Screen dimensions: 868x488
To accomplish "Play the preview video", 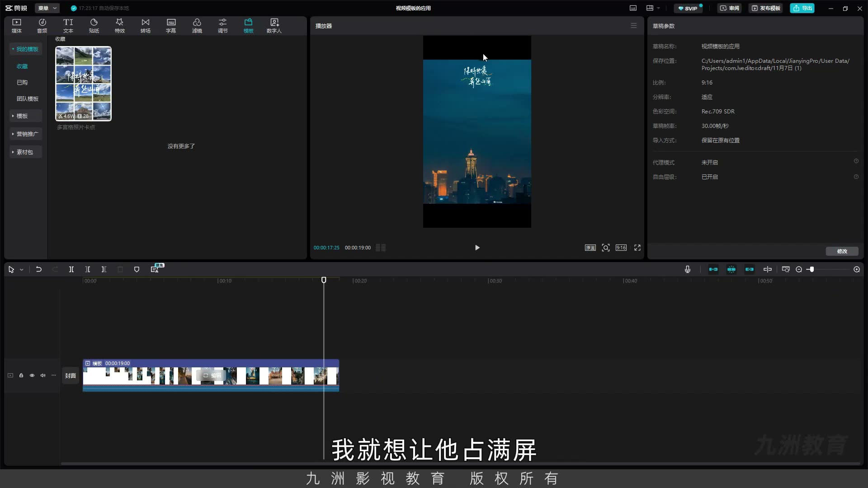I will (x=477, y=248).
